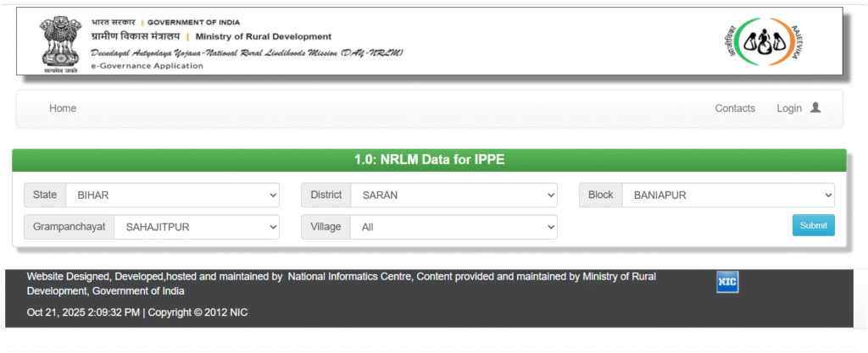Click the e-Governance Application text

(147, 66)
